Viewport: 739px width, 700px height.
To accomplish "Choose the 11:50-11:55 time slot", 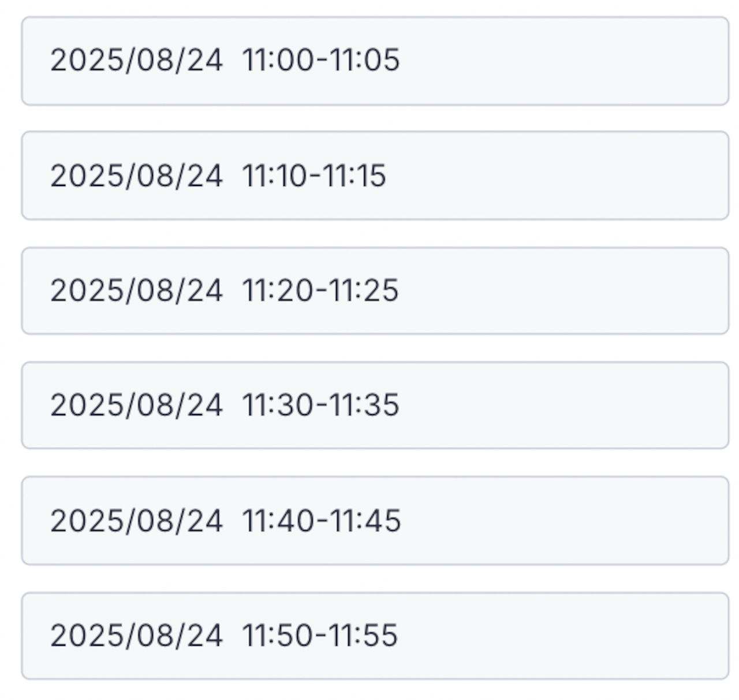I will pos(375,635).
